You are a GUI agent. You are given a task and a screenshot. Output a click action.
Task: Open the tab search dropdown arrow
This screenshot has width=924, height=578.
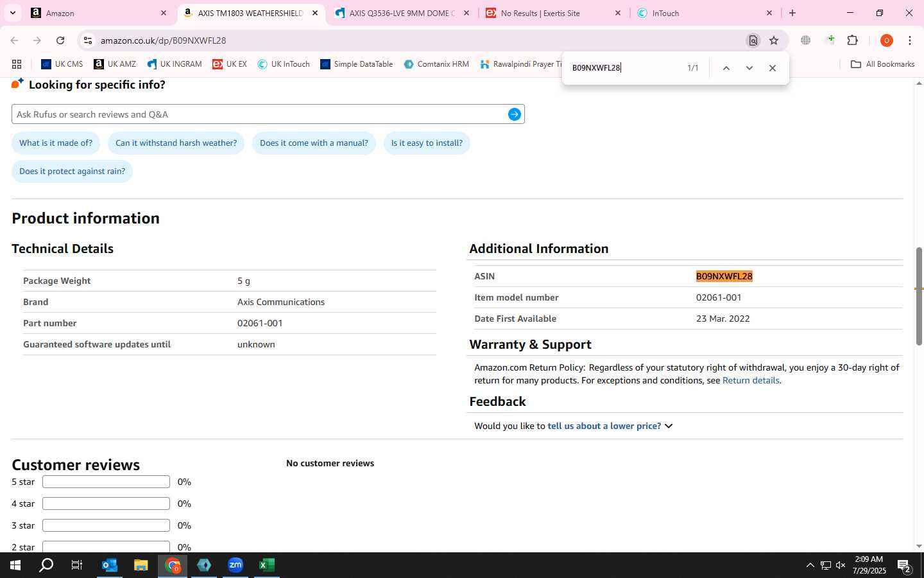coord(12,13)
